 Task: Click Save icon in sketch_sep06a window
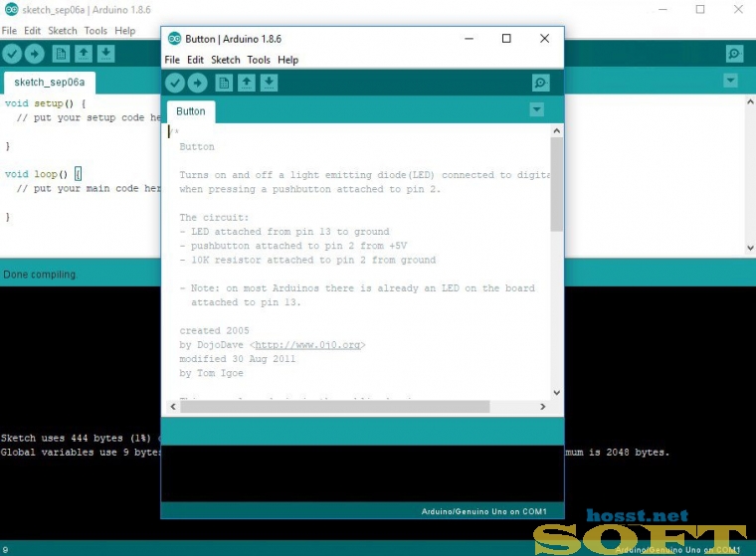tap(106, 54)
